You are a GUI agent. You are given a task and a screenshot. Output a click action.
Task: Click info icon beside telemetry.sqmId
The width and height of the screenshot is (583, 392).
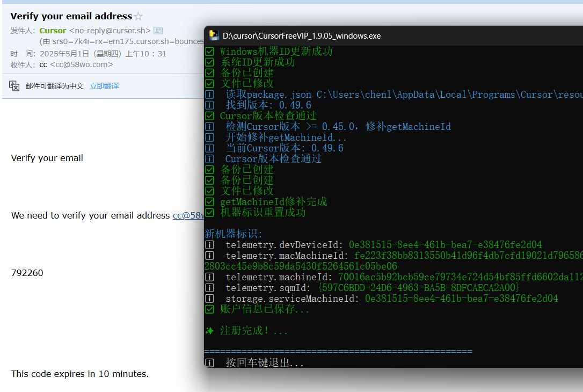pyautogui.click(x=210, y=288)
